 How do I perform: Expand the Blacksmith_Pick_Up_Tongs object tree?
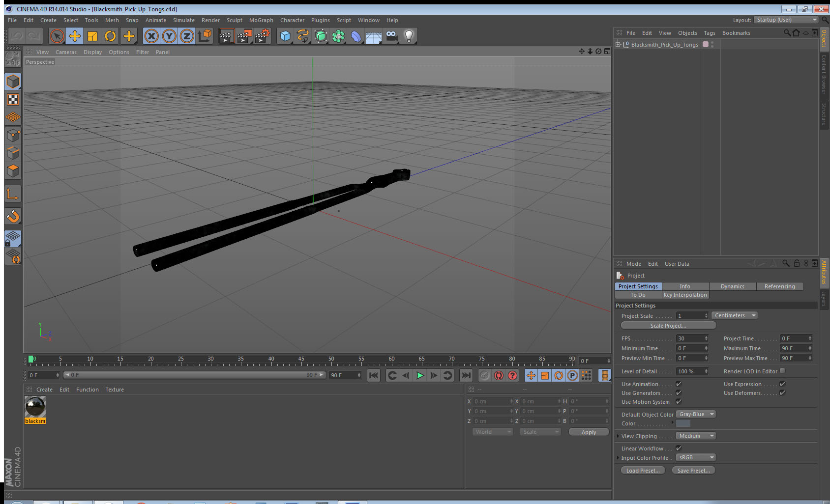(x=618, y=44)
